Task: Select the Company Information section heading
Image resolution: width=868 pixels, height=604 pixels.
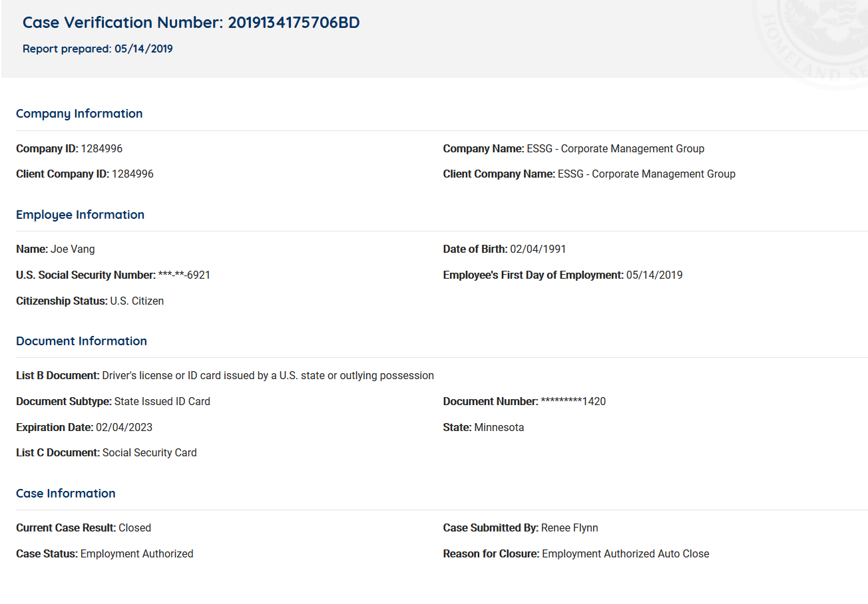Action: [79, 114]
